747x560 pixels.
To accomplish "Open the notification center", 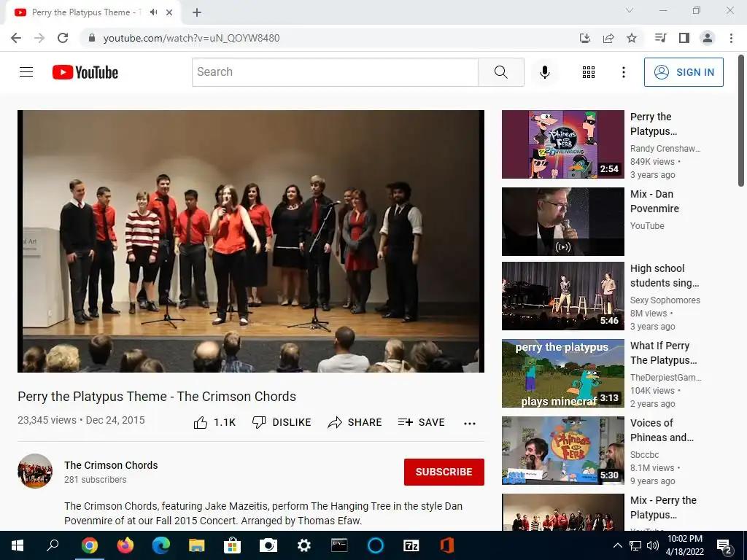I will tap(724, 545).
